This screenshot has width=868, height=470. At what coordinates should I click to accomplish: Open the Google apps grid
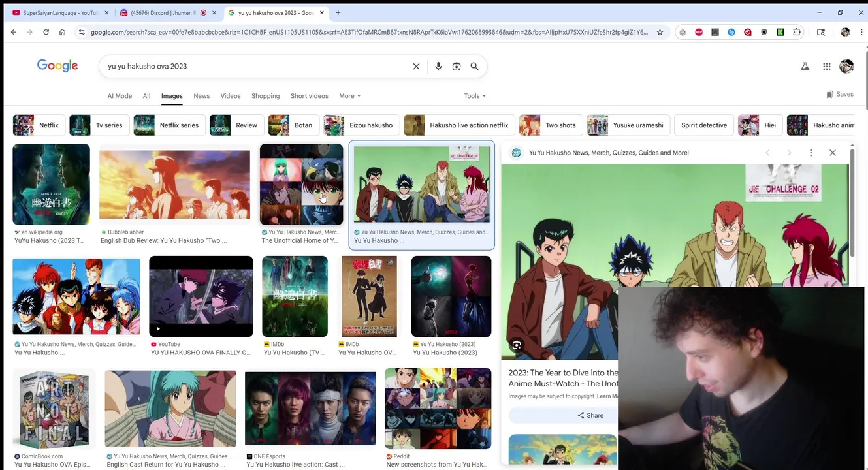tap(827, 66)
